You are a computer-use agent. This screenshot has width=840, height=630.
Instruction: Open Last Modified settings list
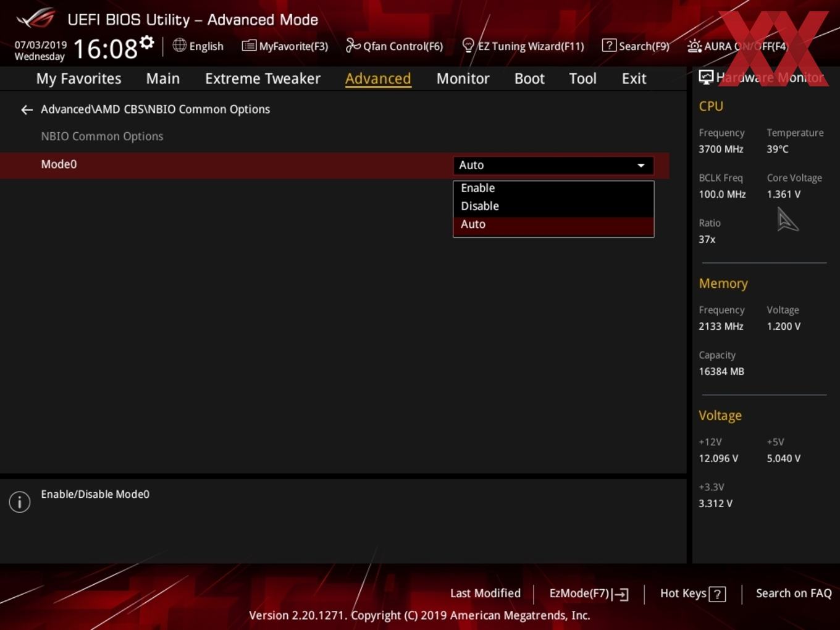click(x=485, y=593)
